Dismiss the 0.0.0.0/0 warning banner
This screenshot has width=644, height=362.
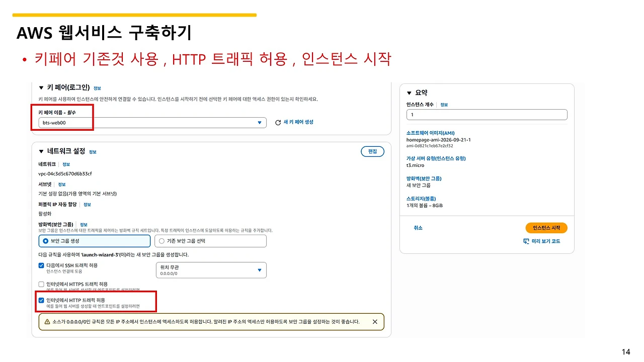375,322
